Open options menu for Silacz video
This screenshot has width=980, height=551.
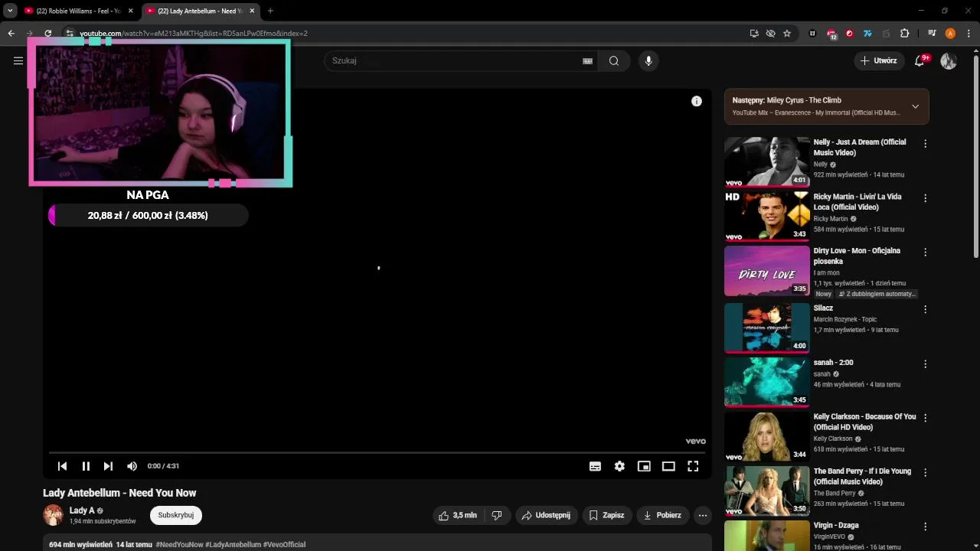[925, 310]
